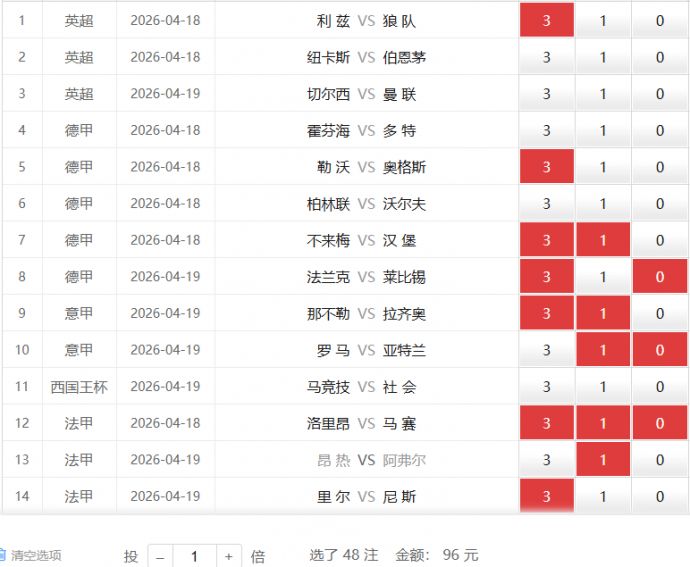Deselect draw 1 for 不来梅 vs 汉堡
The width and height of the screenshot is (690, 567).
point(603,240)
